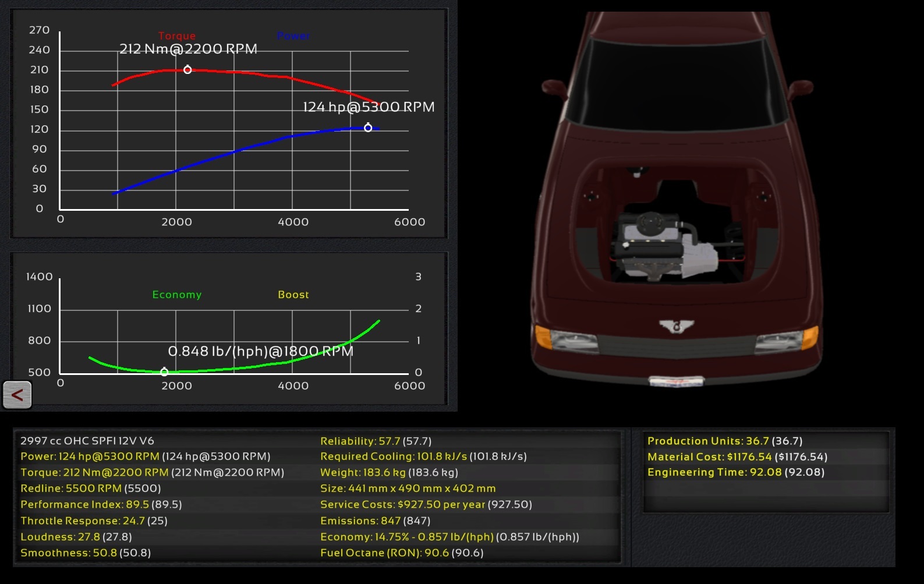Click the winged emblem on the car grille

(x=676, y=326)
